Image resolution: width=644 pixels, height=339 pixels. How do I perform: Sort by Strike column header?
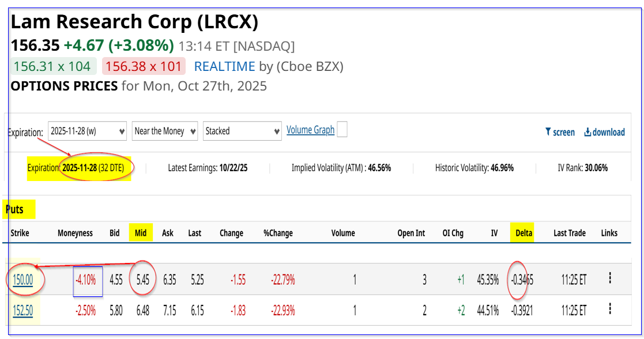[x=20, y=233]
